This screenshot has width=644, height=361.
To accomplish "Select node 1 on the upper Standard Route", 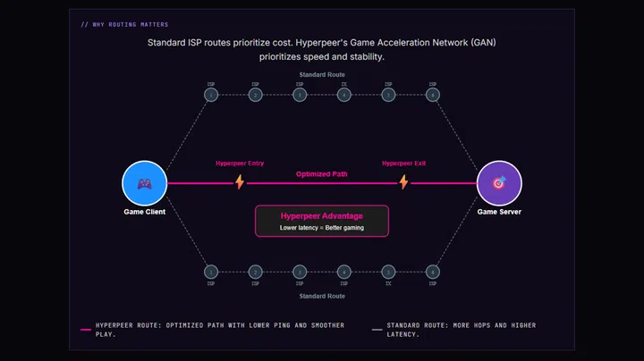I will (x=211, y=95).
